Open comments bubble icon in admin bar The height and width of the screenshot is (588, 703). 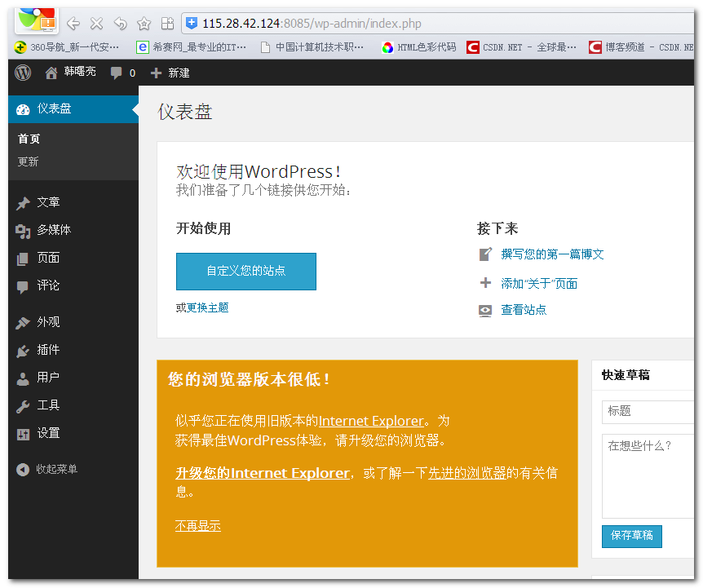116,73
